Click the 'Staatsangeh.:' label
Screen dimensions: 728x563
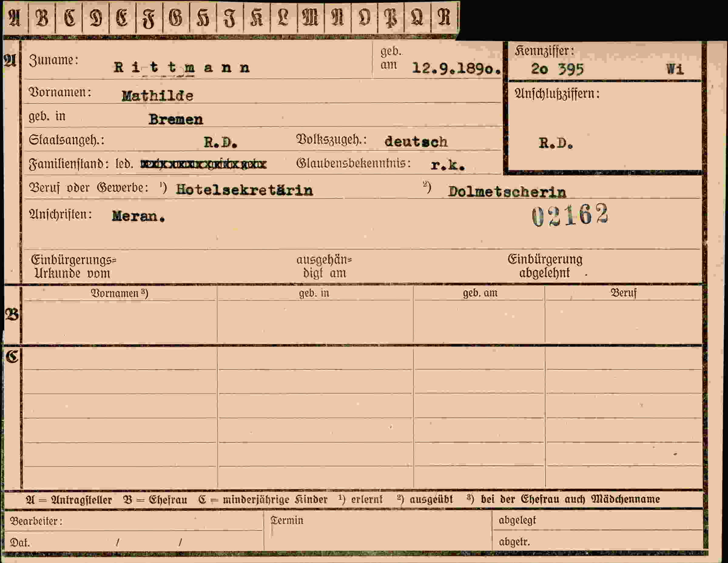tap(67, 140)
